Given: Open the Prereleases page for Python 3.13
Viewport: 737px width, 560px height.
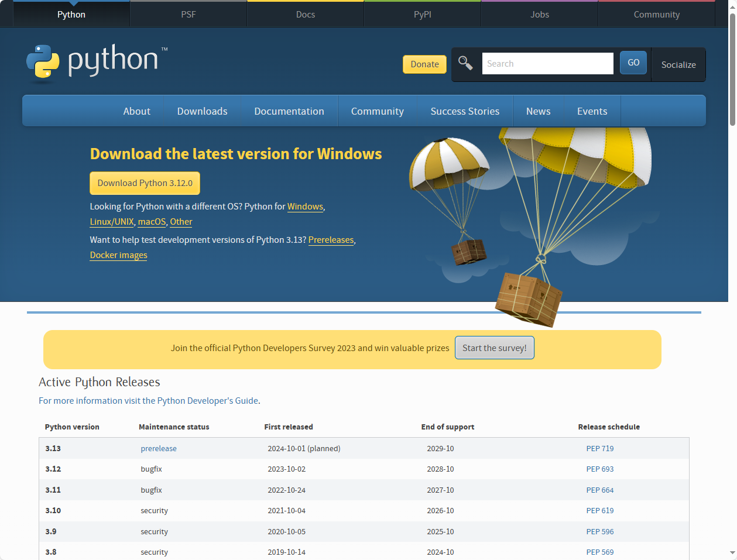Looking at the screenshot, I should [330, 239].
